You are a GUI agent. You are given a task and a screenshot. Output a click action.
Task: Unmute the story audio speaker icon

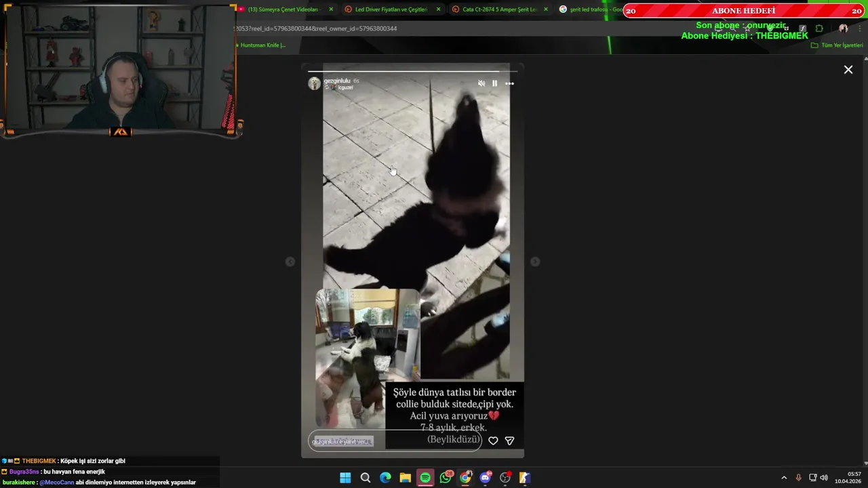pos(481,83)
